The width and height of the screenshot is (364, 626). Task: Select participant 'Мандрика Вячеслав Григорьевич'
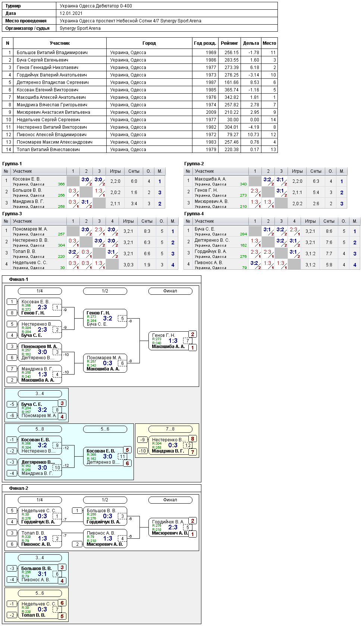(52, 105)
